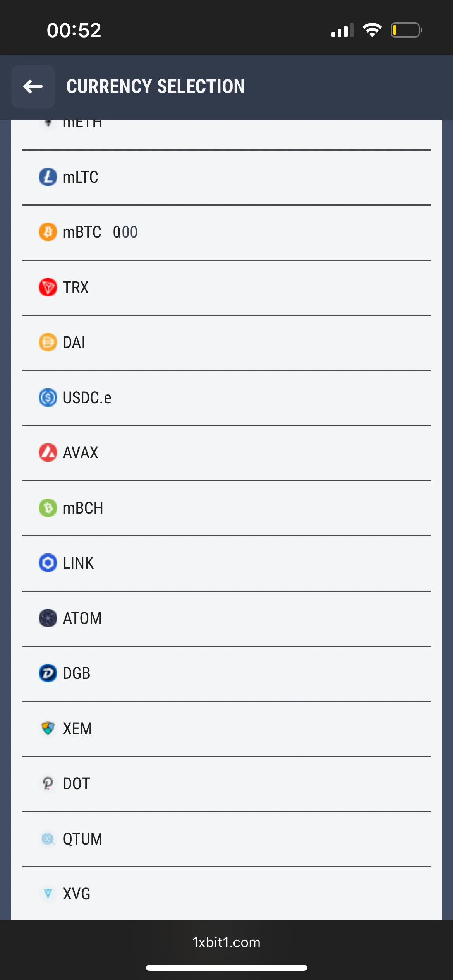
Task: Tap the red TRON icon
Action: 48,288
